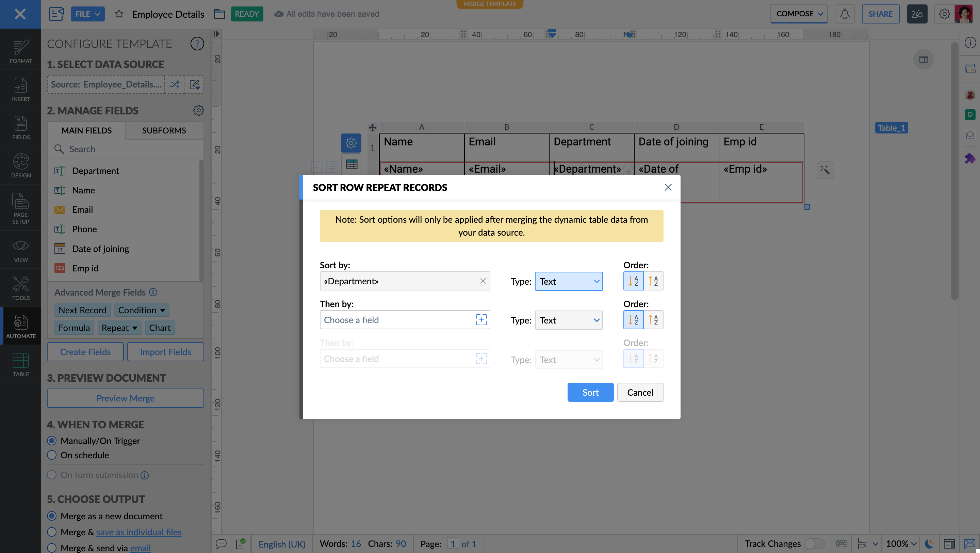Screen dimensions: 980x553
Task: Close the Sort Row Repeat Records dialog
Action: [668, 187]
